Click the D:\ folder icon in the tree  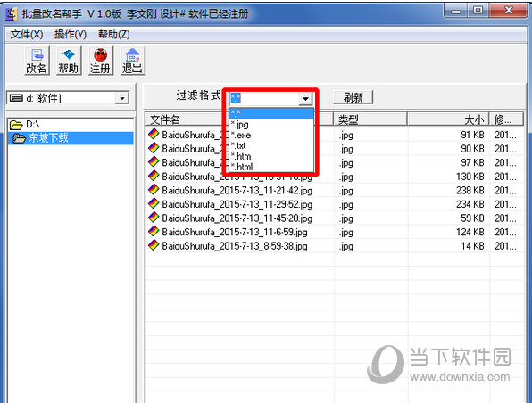[15, 125]
